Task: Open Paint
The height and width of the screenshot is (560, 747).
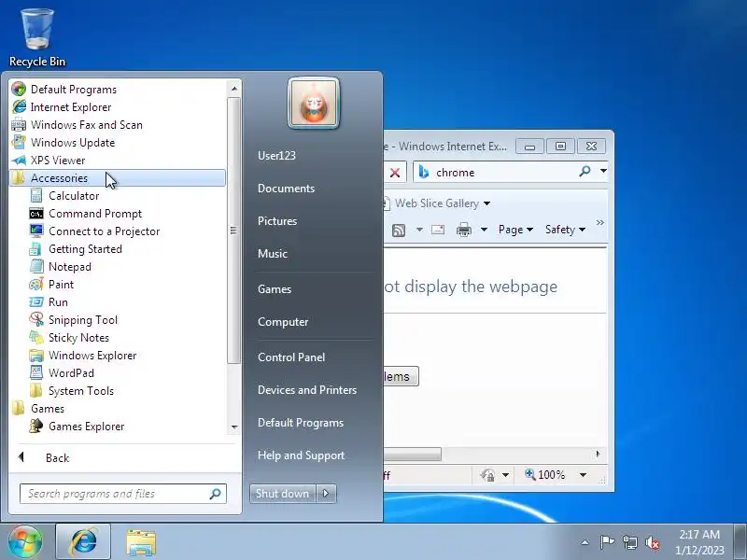Action: tap(51, 285)
